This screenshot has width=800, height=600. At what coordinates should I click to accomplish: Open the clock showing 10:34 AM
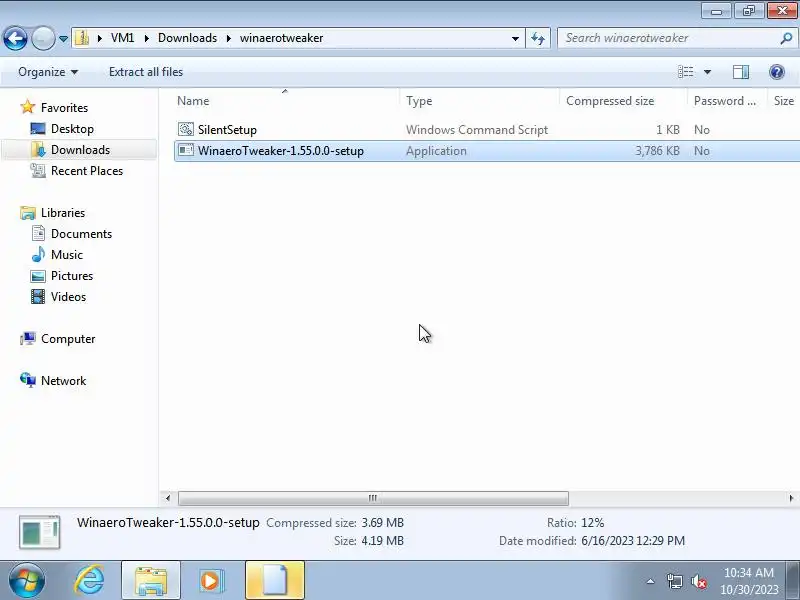[748, 581]
